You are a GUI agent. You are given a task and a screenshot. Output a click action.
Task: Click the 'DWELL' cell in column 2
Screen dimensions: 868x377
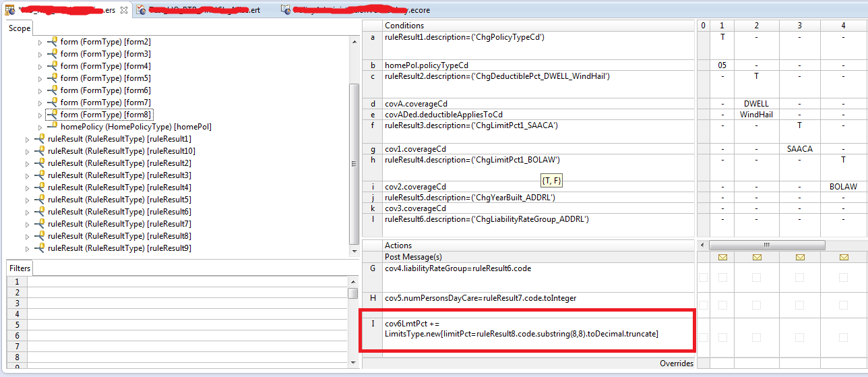(757, 104)
